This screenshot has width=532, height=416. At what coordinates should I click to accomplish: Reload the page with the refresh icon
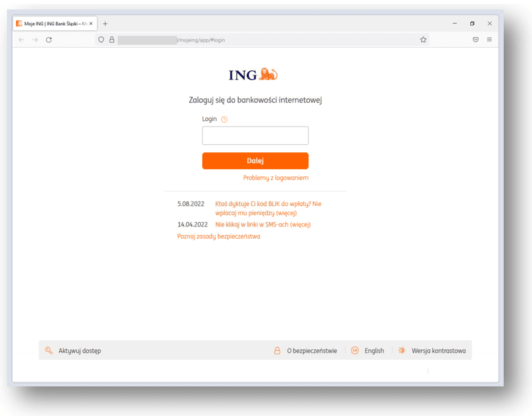(49, 40)
